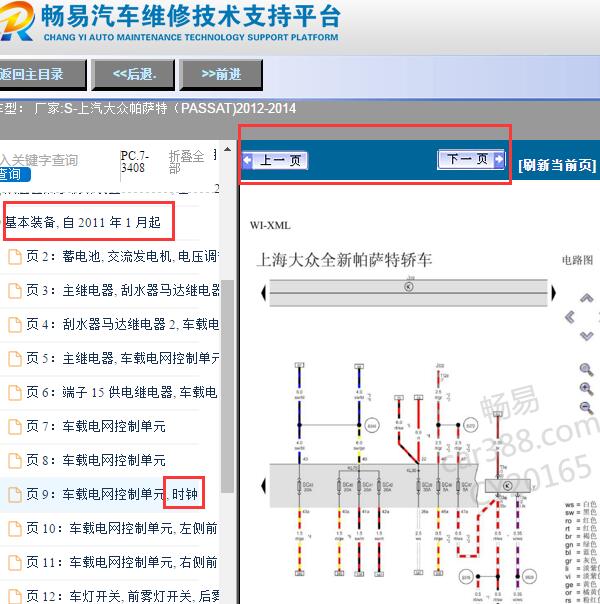Open the document icon for 页 2
This screenshot has height=604, width=600.
pyautogui.click(x=15, y=257)
